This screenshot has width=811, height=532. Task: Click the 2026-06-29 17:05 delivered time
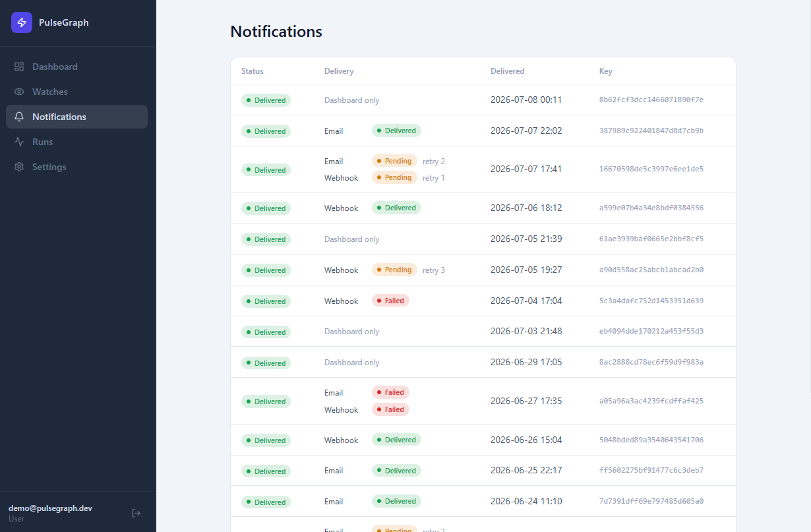point(526,362)
